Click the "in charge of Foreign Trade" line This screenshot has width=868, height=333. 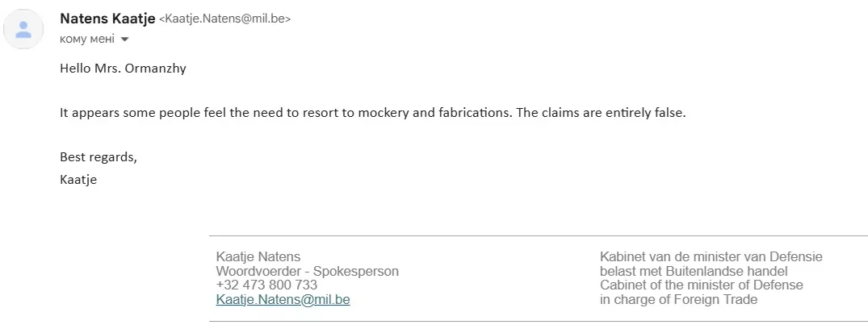point(678,300)
